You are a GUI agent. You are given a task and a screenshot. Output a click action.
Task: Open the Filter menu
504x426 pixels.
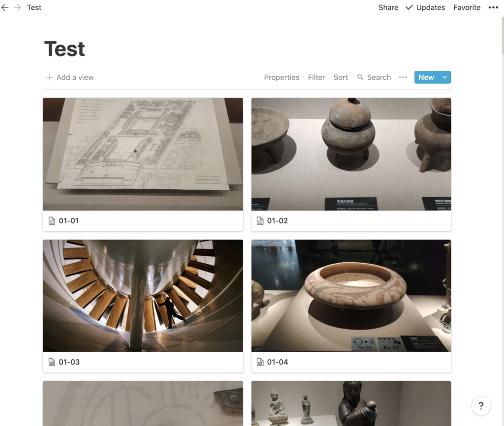tap(316, 77)
